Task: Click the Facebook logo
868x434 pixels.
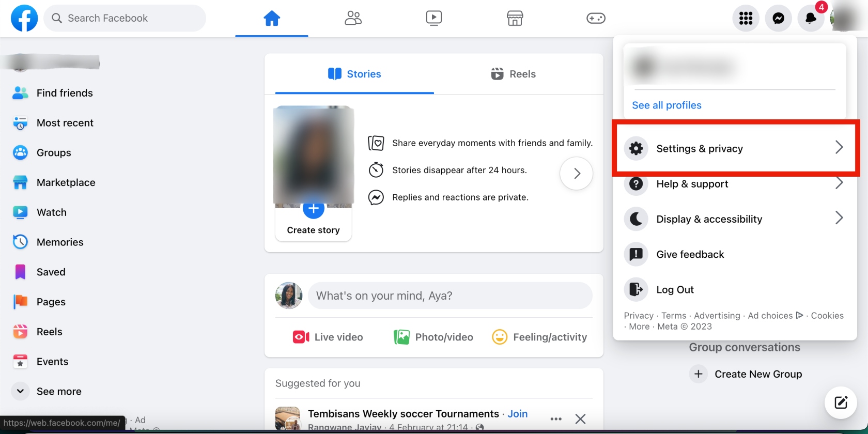Action: pos(24,18)
